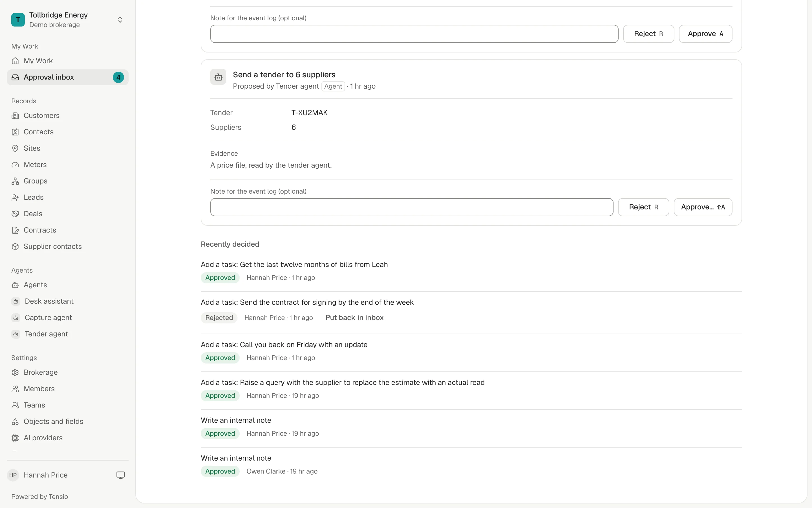Open Leads person-plus icon
This screenshot has width=812, height=508.
pyautogui.click(x=15, y=198)
